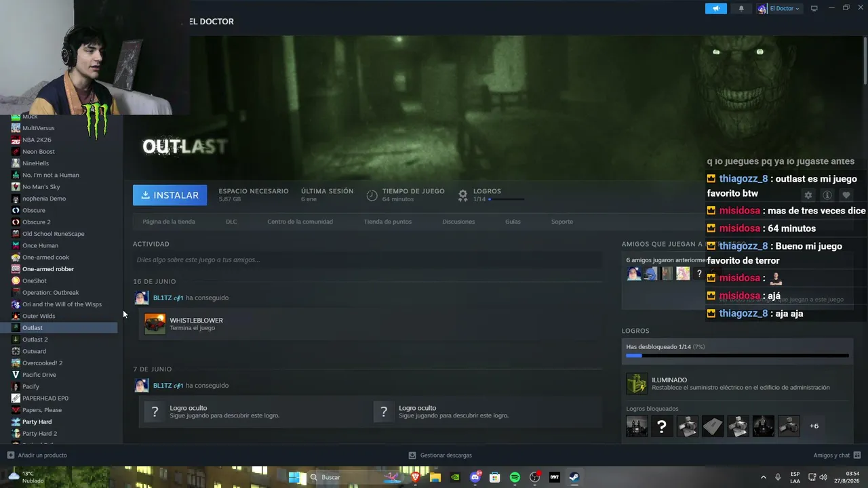Open the notifications bell
The height and width of the screenshot is (488, 868).
(741, 9)
